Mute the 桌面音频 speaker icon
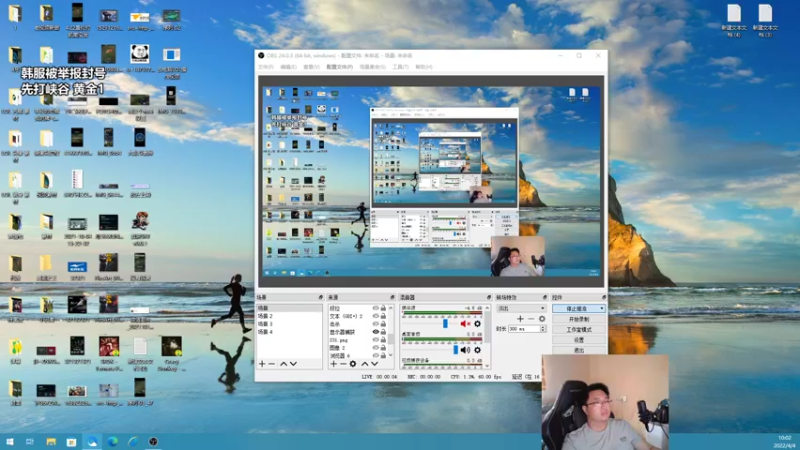800x450 pixels. [x=465, y=349]
